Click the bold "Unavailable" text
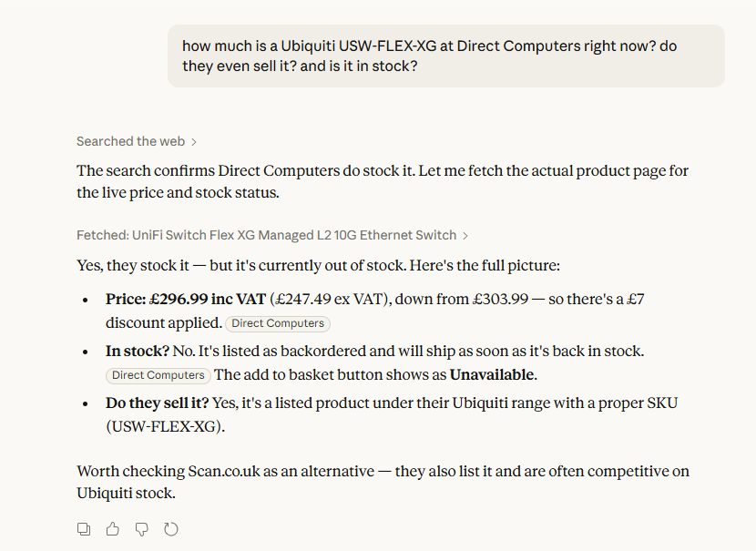Viewport: 756px width, 551px height. (492, 374)
